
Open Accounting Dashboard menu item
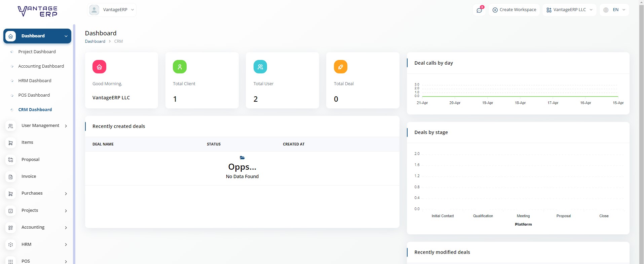pyautogui.click(x=41, y=66)
